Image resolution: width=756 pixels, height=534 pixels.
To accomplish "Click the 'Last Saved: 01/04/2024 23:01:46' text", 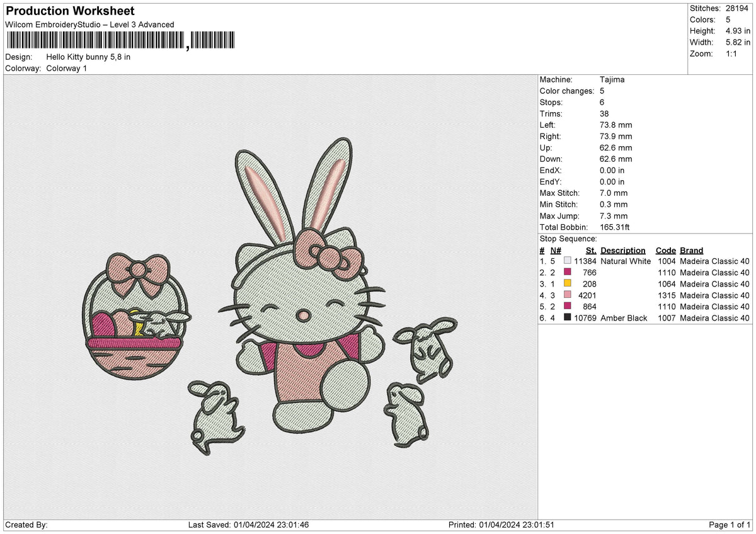I will coord(249,525).
